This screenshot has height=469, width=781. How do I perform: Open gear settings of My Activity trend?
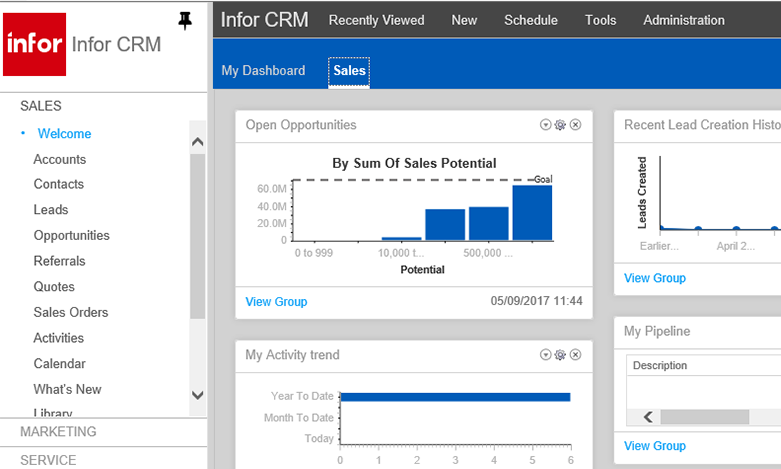[560, 354]
